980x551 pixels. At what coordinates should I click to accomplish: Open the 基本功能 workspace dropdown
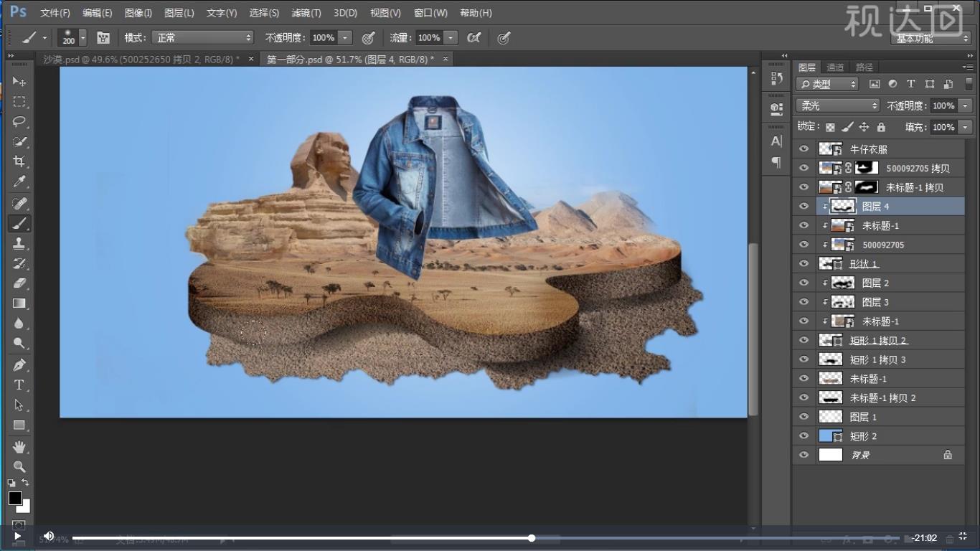(931, 38)
